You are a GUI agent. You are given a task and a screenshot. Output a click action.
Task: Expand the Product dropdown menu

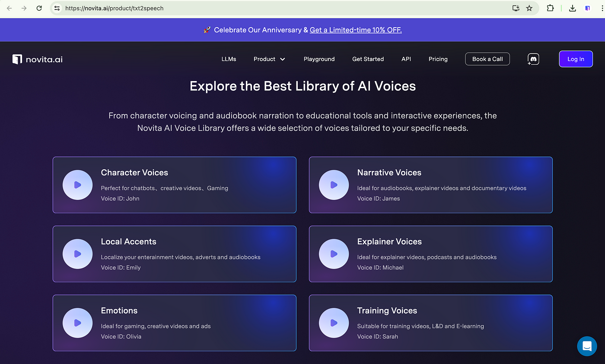click(269, 59)
